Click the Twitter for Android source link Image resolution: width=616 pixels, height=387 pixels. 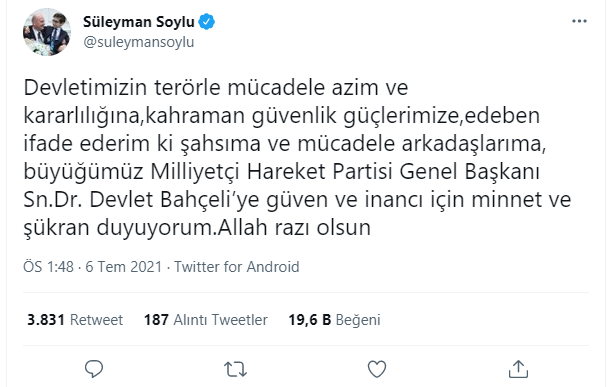(237, 267)
